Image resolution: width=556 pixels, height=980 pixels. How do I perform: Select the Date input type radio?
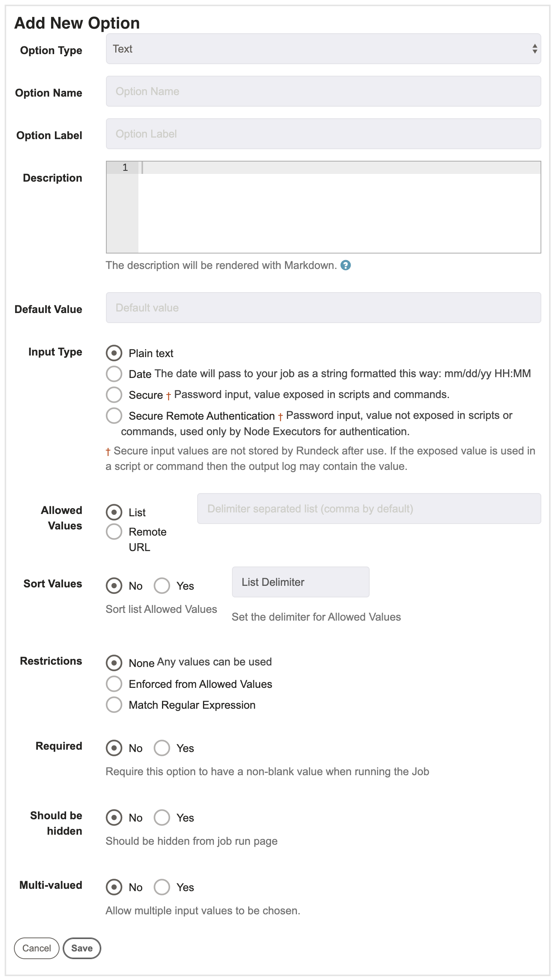114,374
